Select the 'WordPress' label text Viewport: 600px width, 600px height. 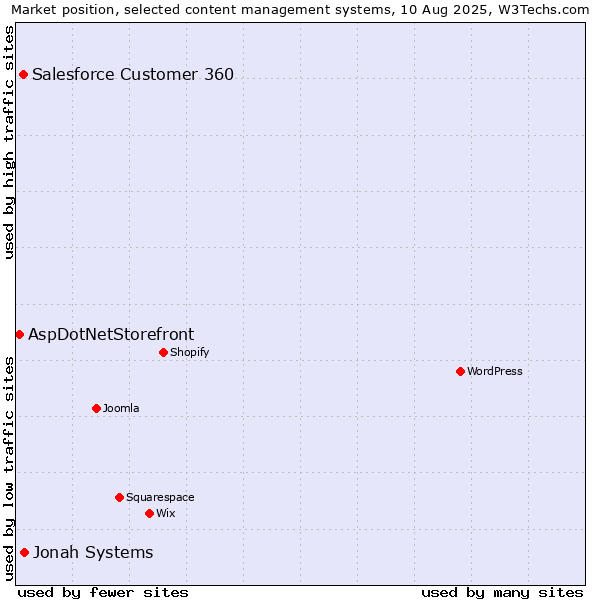pos(495,371)
